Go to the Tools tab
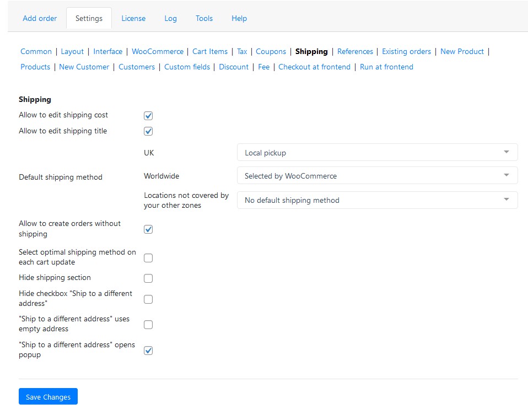Image resolution: width=528 pixels, height=420 pixels. [x=204, y=19]
